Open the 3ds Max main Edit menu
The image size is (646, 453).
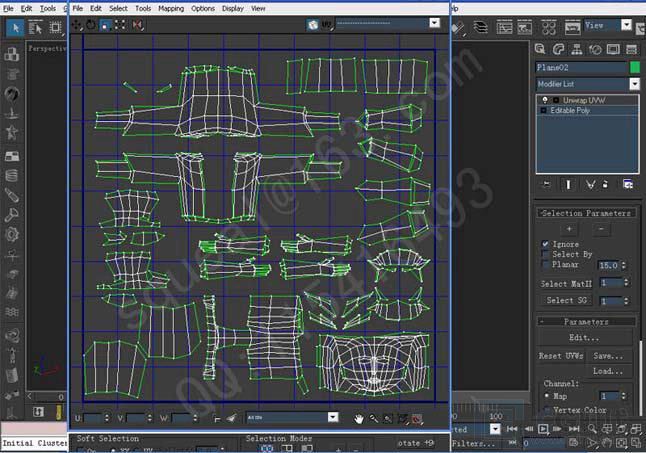tap(26, 8)
